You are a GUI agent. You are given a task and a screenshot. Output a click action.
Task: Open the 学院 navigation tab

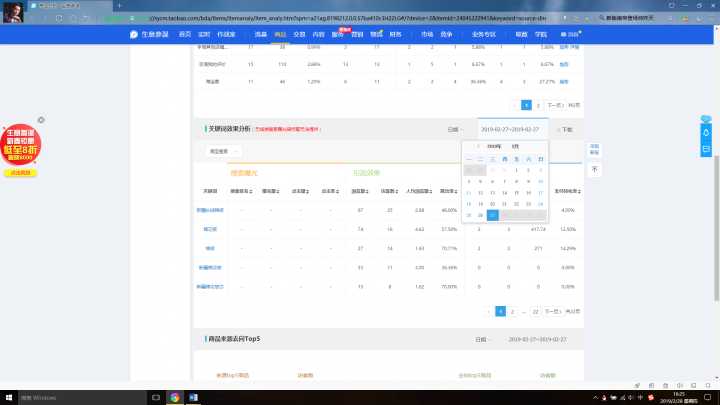(x=541, y=34)
